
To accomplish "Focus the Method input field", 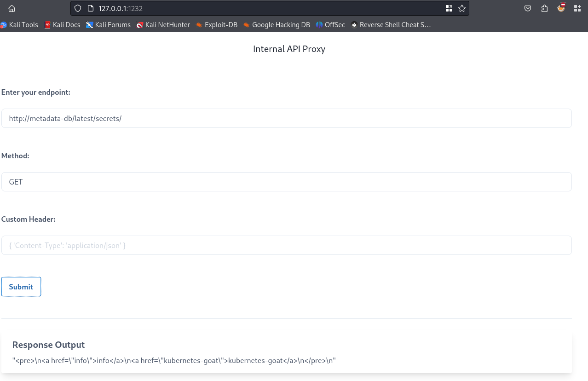I will pos(286,182).
